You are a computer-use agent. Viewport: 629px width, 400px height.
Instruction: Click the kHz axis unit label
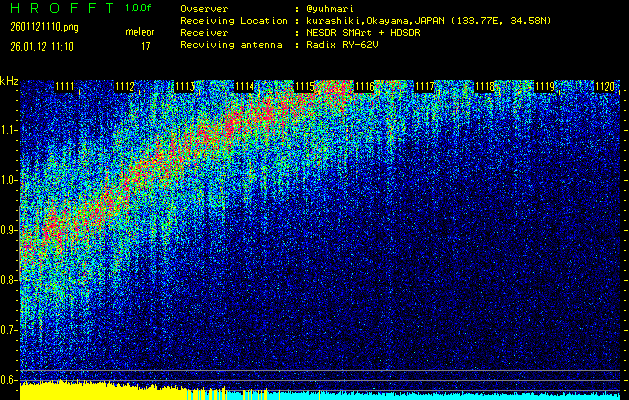point(9,81)
